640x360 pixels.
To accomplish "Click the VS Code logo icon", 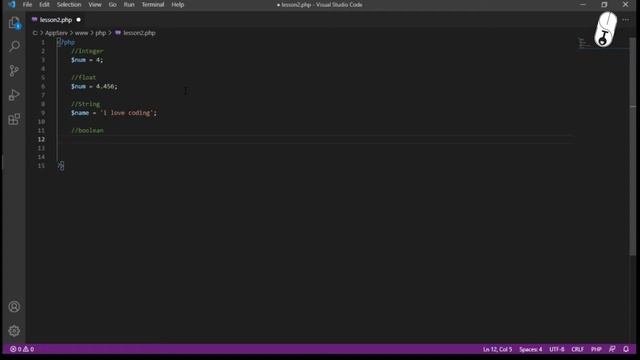I will click(11, 4).
